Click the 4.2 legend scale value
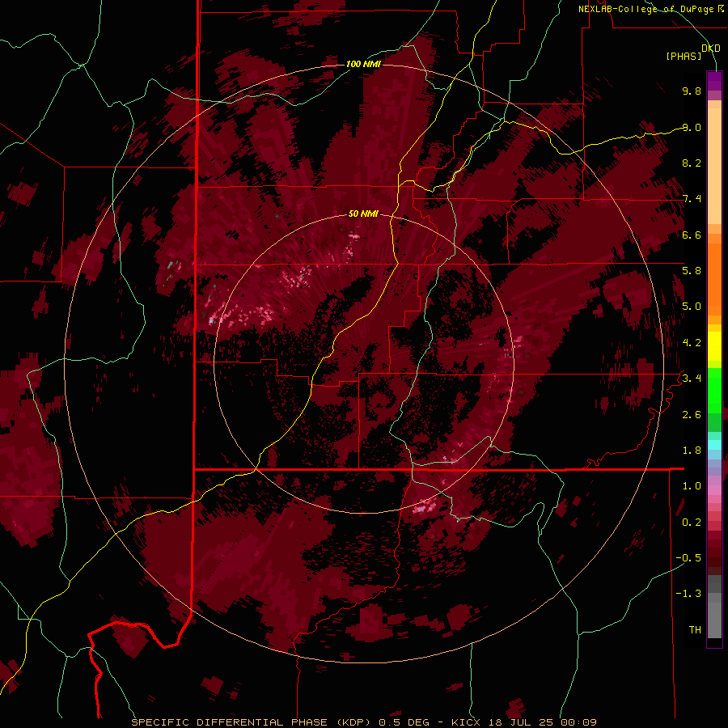 [692, 343]
